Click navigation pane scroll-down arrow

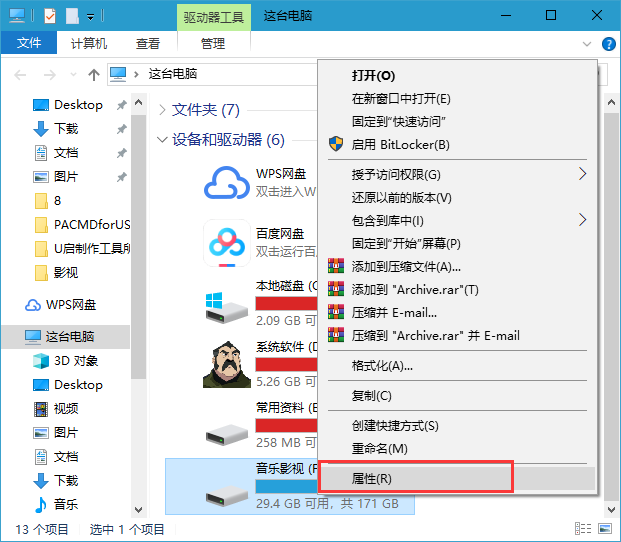(138, 509)
